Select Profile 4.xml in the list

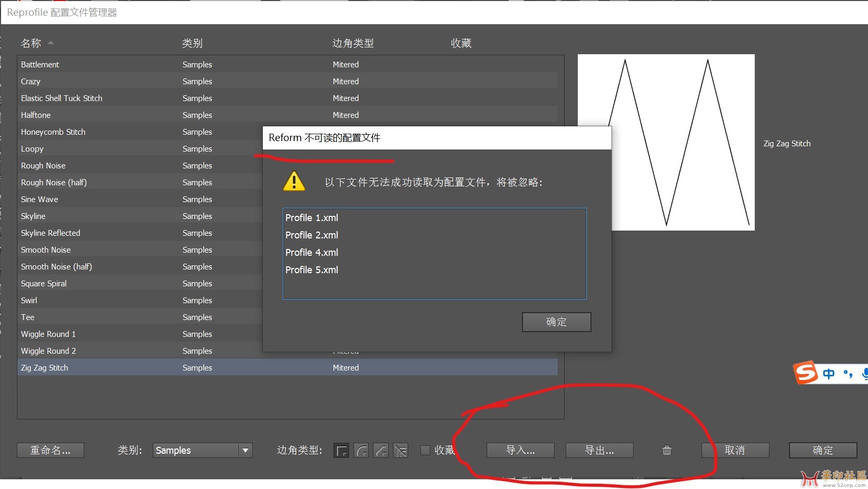pos(435,253)
